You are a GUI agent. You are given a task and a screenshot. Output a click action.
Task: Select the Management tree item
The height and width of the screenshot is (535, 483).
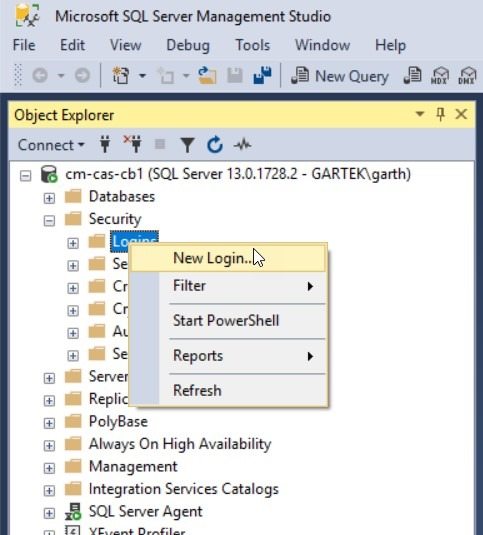[133, 467]
